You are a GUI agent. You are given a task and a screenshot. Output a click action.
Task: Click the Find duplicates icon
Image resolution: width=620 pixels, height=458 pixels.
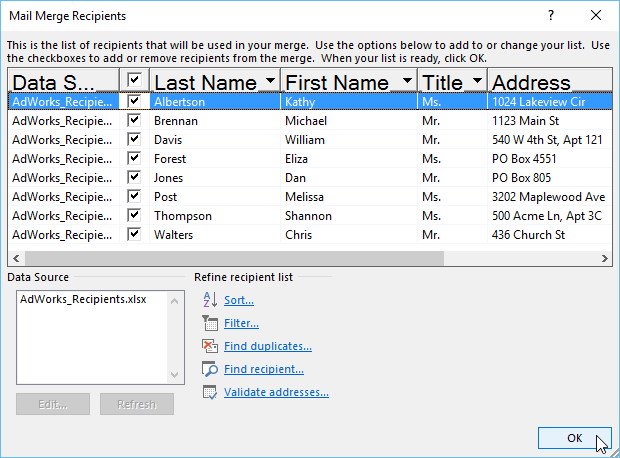point(209,346)
